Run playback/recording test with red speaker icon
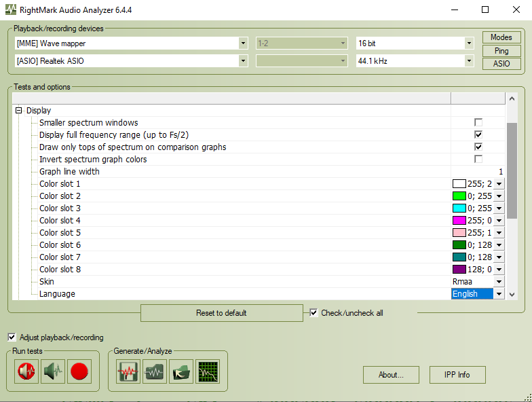Image resolution: width=532 pixels, height=402 pixels. pyautogui.click(x=26, y=371)
